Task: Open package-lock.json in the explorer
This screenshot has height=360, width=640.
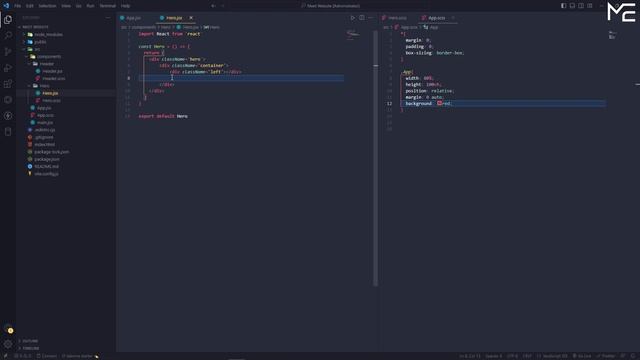Action: [51, 152]
